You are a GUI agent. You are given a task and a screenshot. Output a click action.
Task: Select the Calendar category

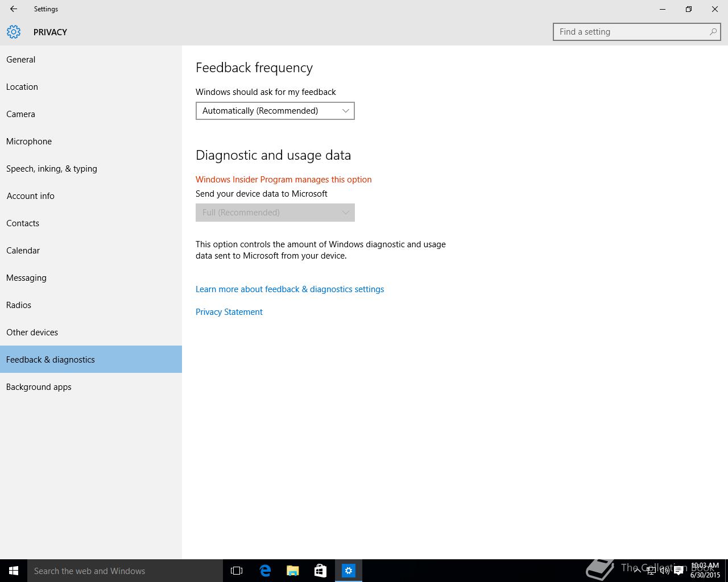point(91,251)
